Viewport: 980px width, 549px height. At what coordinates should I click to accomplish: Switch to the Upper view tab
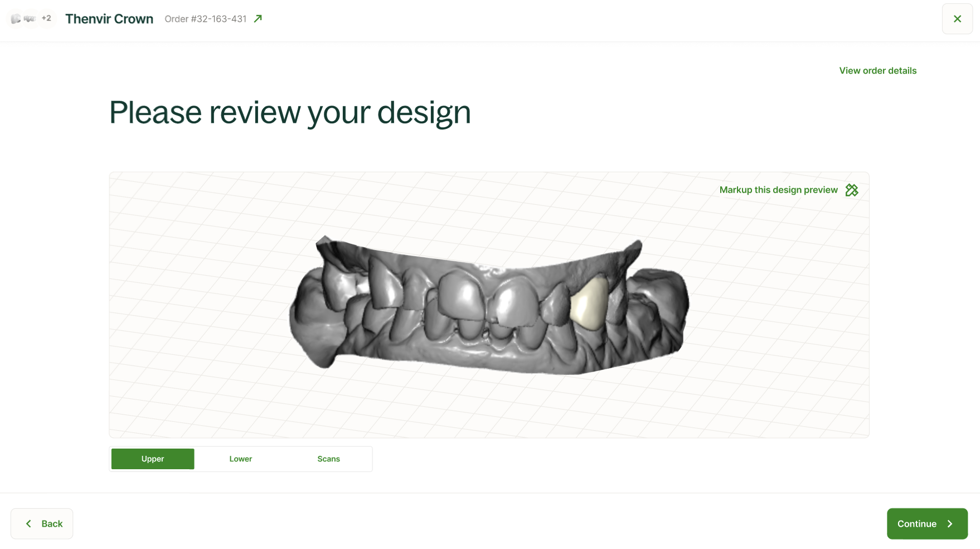point(153,459)
